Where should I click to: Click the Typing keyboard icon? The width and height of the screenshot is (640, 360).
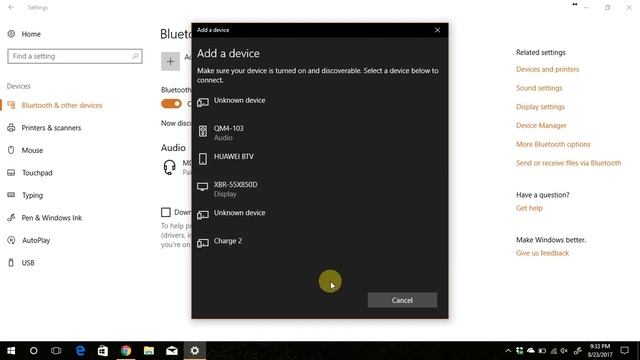pyautogui.click(x=11, y=195)
